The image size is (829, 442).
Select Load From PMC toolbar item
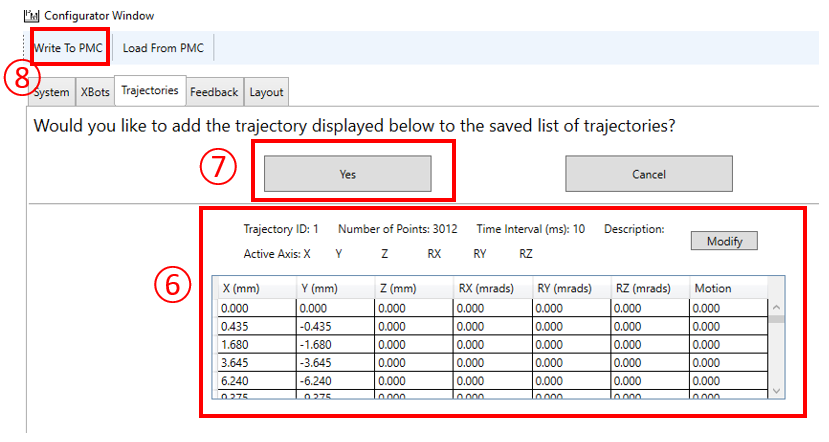163,48
